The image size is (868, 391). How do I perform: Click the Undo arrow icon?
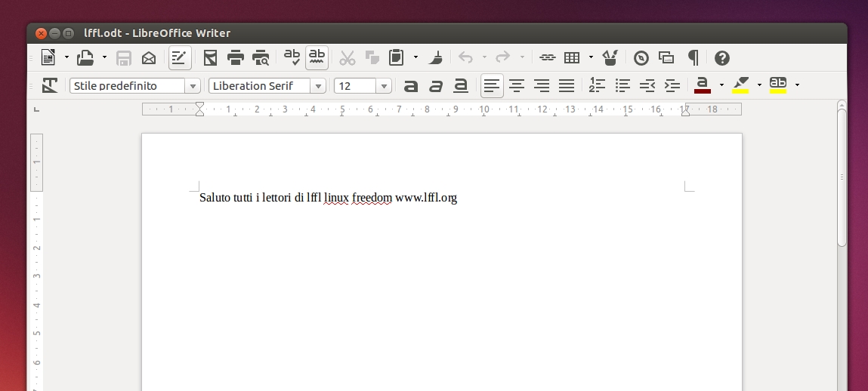(465, 57)
